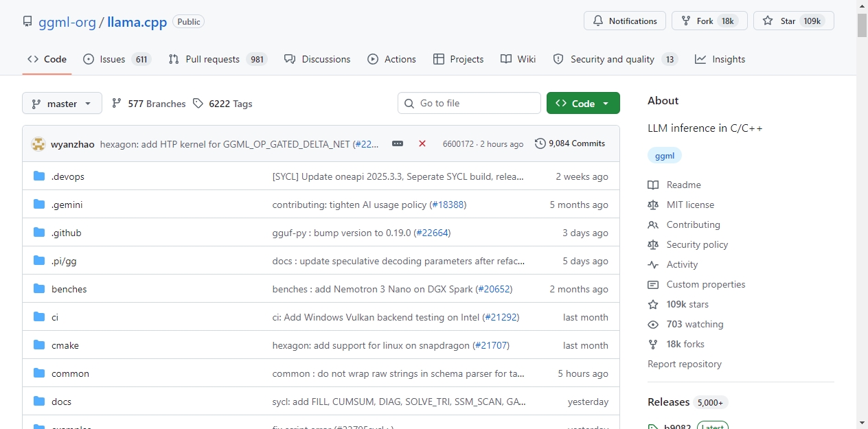Open the .devops folder
Viewport: 868px width, 429px height.
[x=68, y=176]
